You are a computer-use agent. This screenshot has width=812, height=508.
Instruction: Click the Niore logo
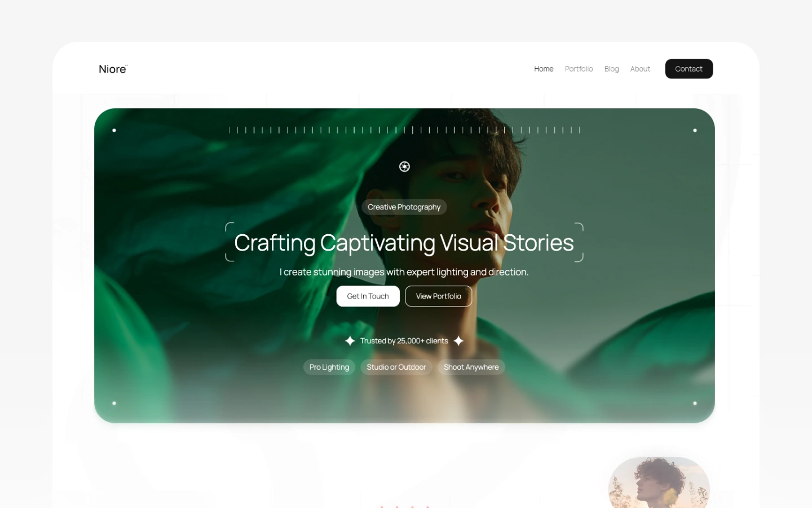click(x=113, y=69)
